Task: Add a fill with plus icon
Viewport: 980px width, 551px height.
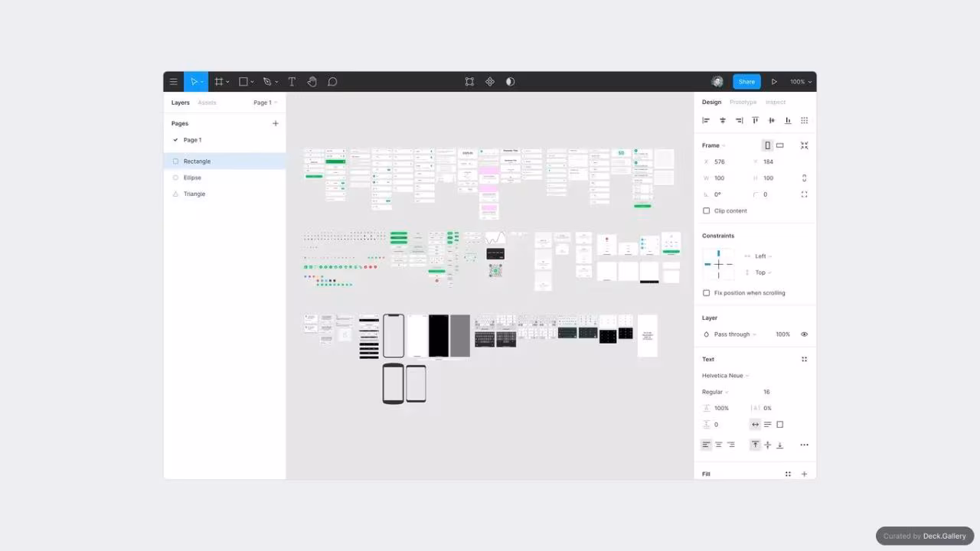Action: [804, 474]
